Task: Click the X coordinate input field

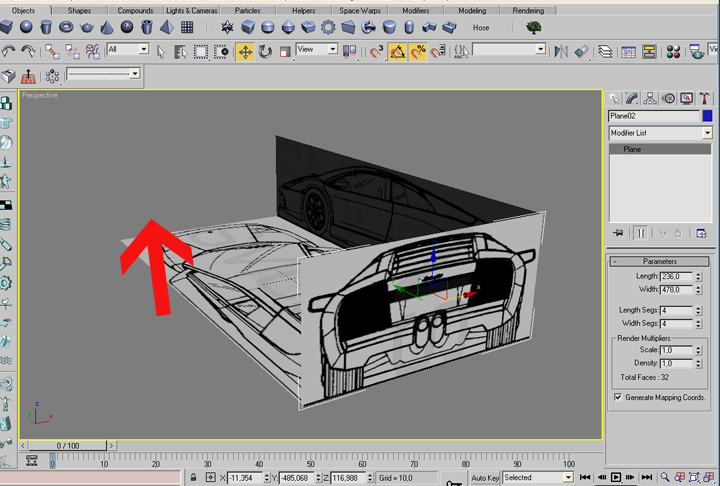Action: click(245, 478)
